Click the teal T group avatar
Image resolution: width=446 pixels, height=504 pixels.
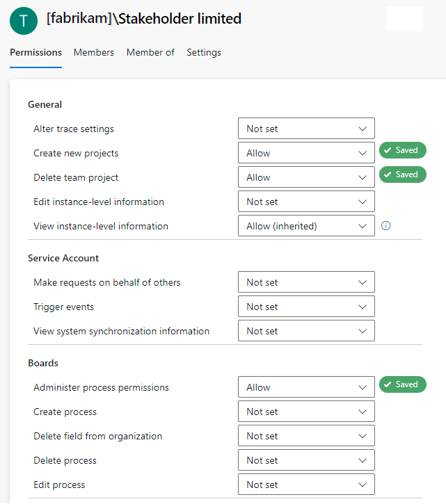(24, 21)
